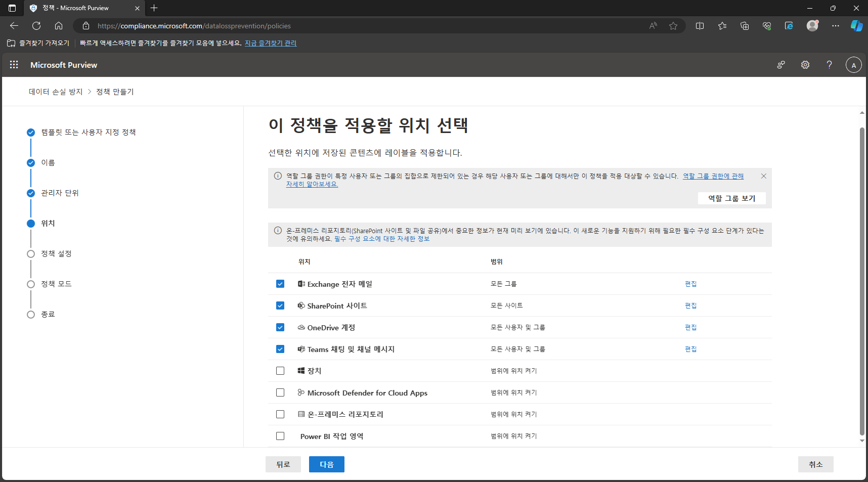Viewport: 868px width, 482px height.
Task: Click the browser address bar URL
Action: 194,26
